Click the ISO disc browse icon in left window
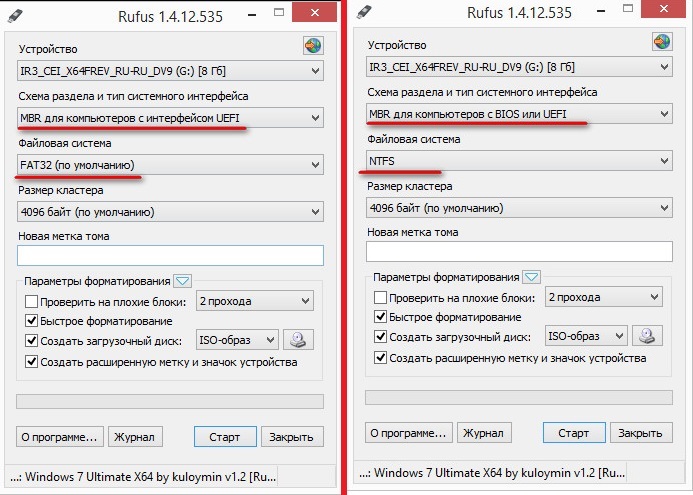693x495 pixels. (x=301, y=340)
